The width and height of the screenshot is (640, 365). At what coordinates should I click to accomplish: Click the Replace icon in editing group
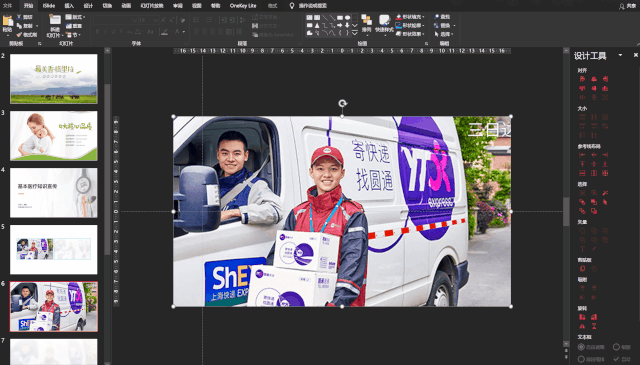(x=436, y=25)
